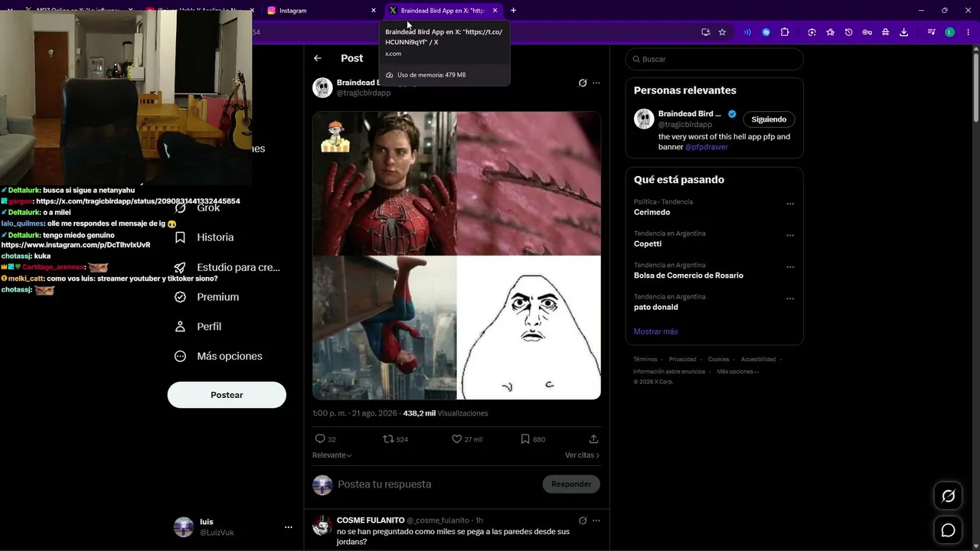The width and height of the screenshot is (980, 551).
Task: Open Grok from the left navigation
Action: coord(198,208)
